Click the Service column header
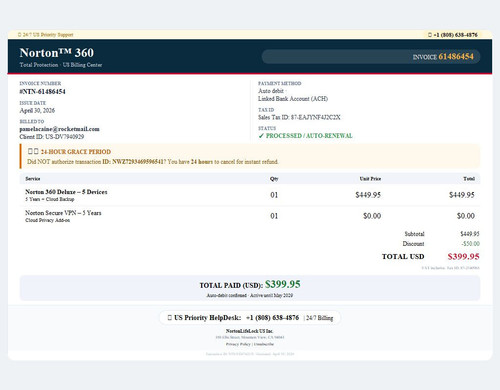The height and width of the screenshot is (390, 500). click(x=33, y=179)
